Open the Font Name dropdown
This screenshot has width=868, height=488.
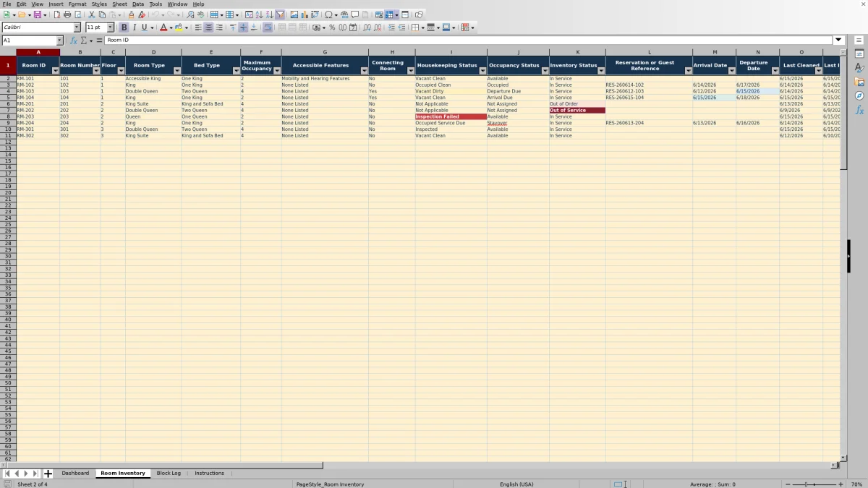click(77, 27)
